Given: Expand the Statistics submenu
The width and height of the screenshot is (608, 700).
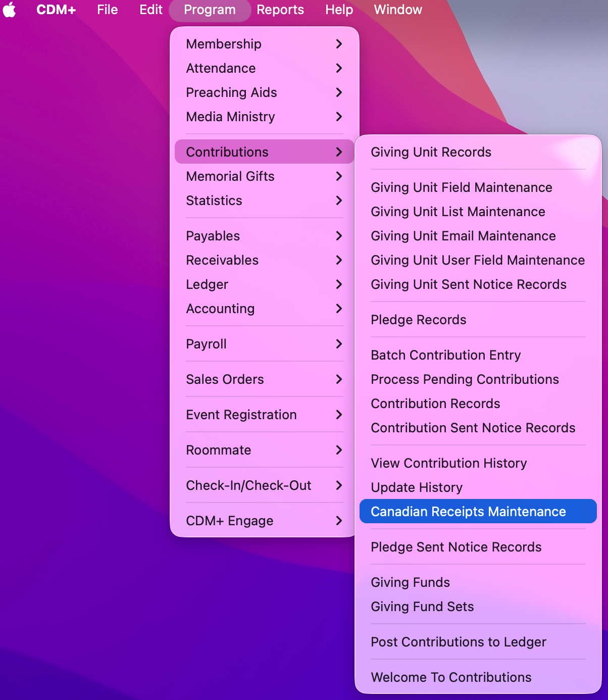Looking at the screenshot, I should tap(265, 201).
